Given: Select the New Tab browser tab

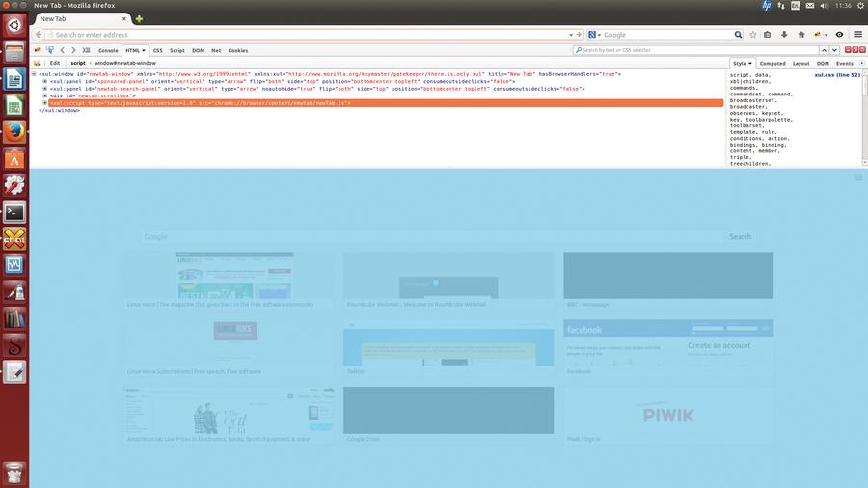Looking at the screenshot, I should click(x=83, y=19).
